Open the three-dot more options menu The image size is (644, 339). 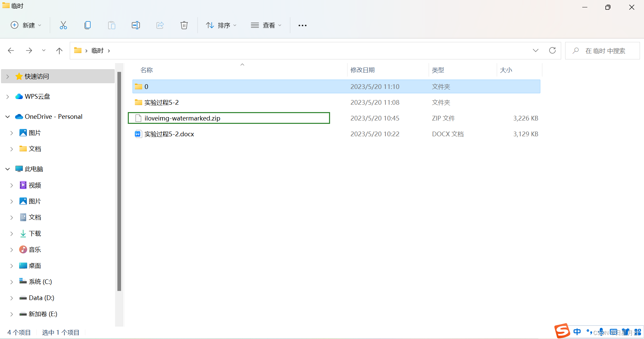303,26
